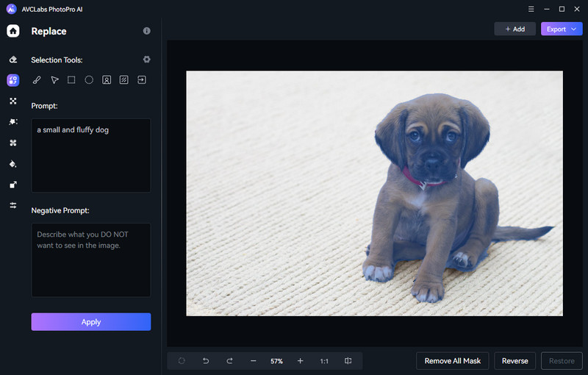Click Remove All Mask button
Viewport: 588px width, 375px height.
click(x=453, y=361)
